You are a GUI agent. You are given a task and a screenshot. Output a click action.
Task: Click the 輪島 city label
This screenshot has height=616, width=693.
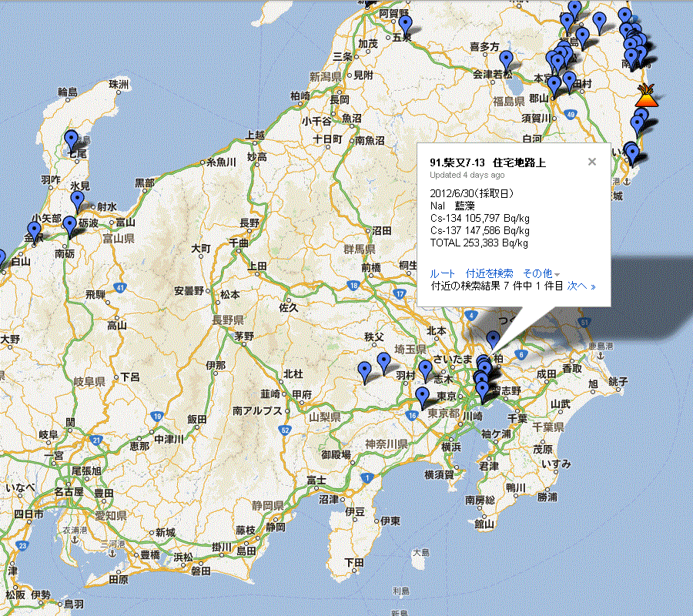click(68, 92)
